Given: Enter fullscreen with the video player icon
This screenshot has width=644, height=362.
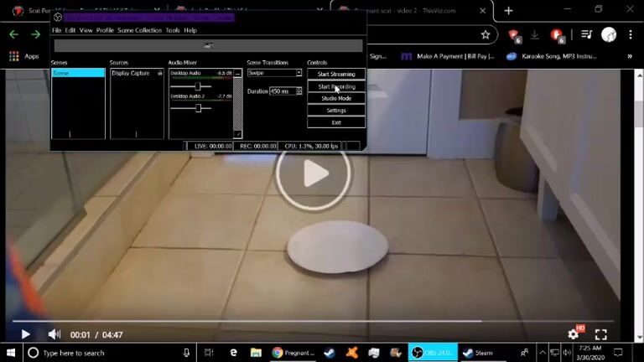Looking at the screenshot, I should (x=600, y=334).
